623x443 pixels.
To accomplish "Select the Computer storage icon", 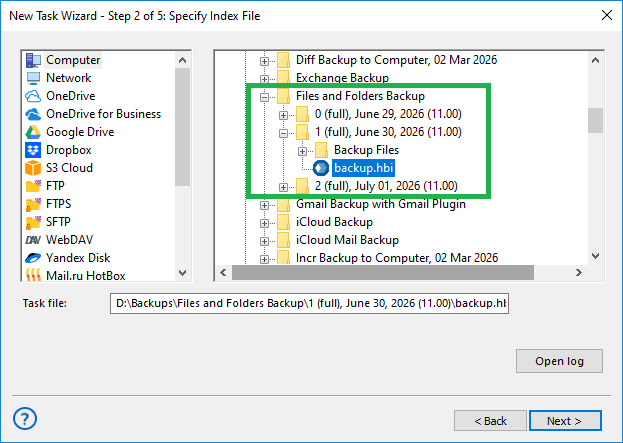I will coord(33,60).
